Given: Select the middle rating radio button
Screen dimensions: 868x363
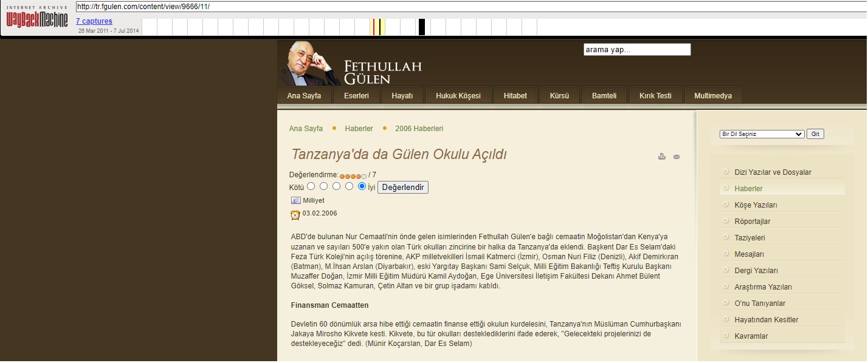Looking at the screenshot, I should pos(336,186).
